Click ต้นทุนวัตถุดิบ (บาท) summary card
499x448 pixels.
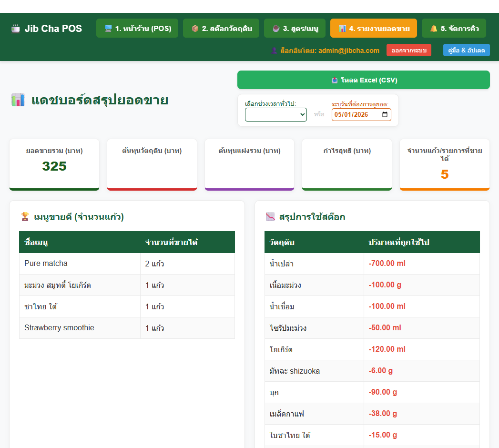click(x=152, y=164)
